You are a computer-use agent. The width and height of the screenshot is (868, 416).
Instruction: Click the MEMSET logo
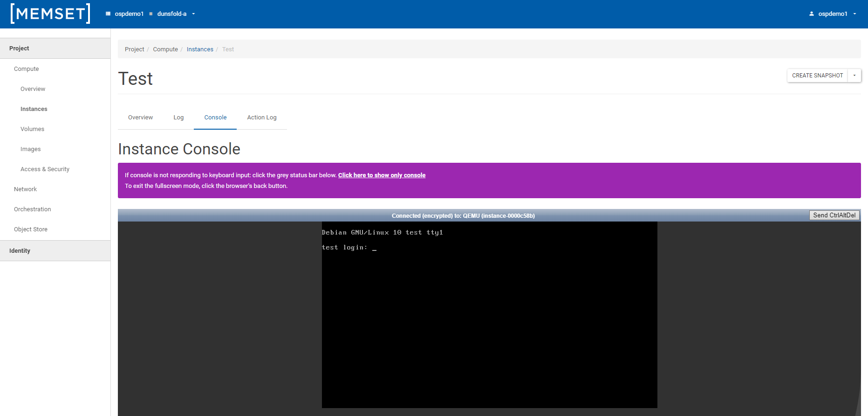[x=50, y=14]
